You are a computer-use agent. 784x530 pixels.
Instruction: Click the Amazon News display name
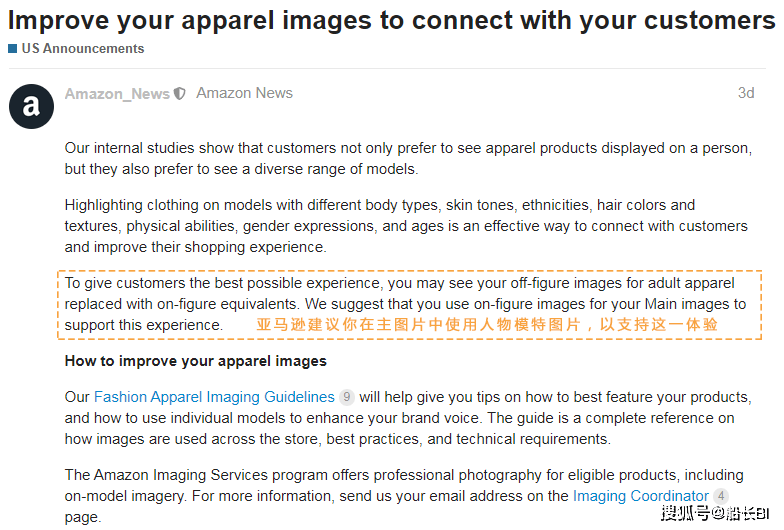[244, 93]
